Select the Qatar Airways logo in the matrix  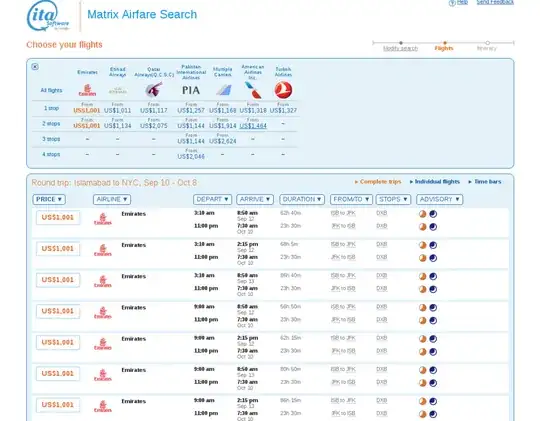[154, 90]
